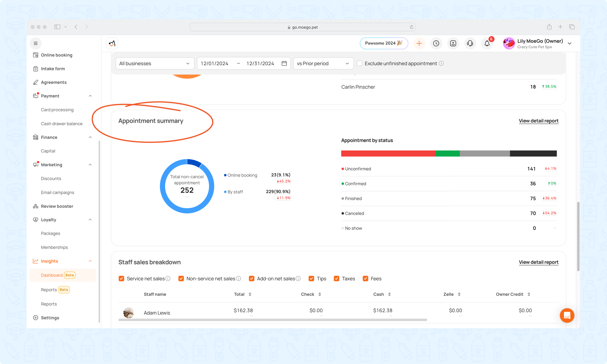Screen dimensions: 607x364
Task: Enable Exclude unfinished appointment checkbox
Action: pos(359,63)
